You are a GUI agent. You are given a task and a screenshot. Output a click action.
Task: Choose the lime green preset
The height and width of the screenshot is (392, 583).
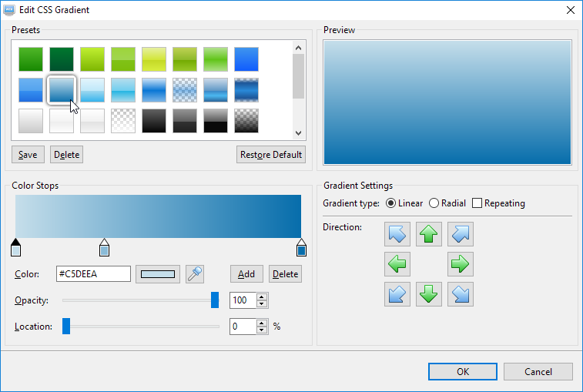(x=92, y=59)
